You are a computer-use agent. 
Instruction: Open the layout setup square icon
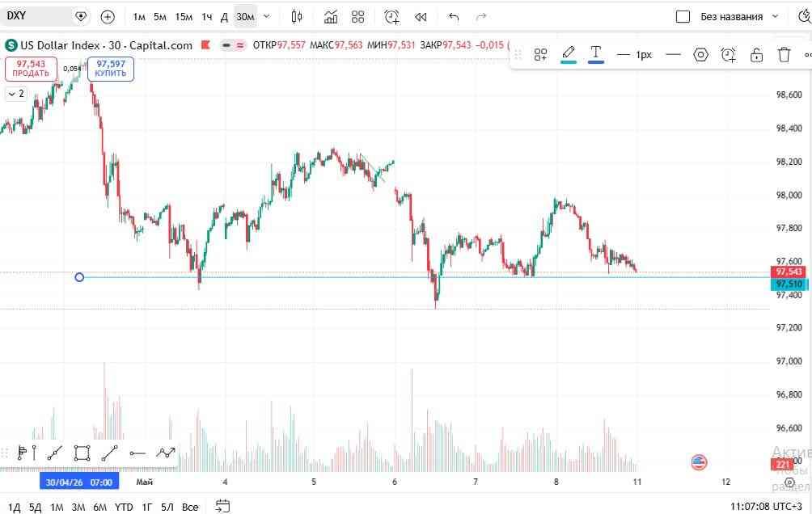pos(683,16)
